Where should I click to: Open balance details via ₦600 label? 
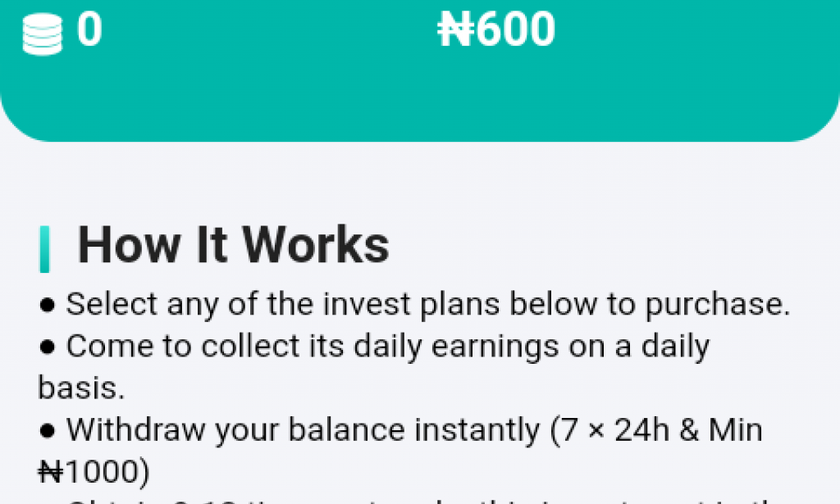tap(495, 30)
